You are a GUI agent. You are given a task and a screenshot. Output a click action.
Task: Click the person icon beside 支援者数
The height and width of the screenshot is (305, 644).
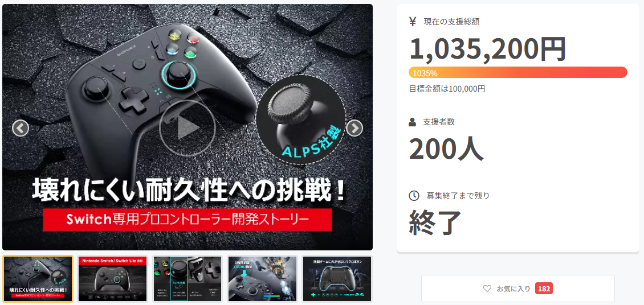tap(413, 122)
